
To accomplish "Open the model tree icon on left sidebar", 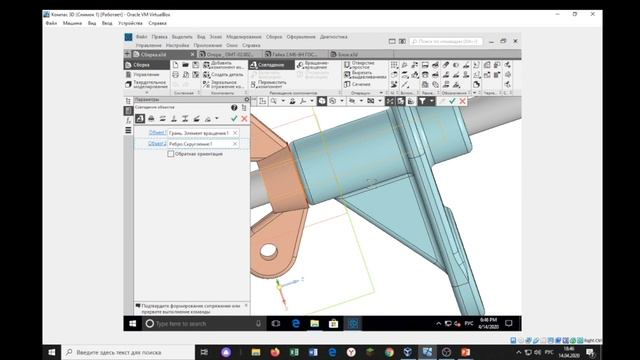I will (128, 101).
